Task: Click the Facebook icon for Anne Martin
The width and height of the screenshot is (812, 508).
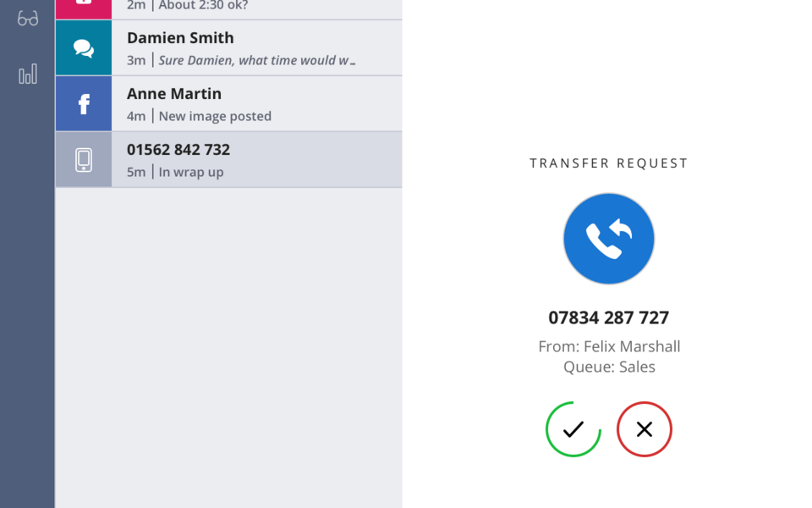Action: tap(84, 103)
